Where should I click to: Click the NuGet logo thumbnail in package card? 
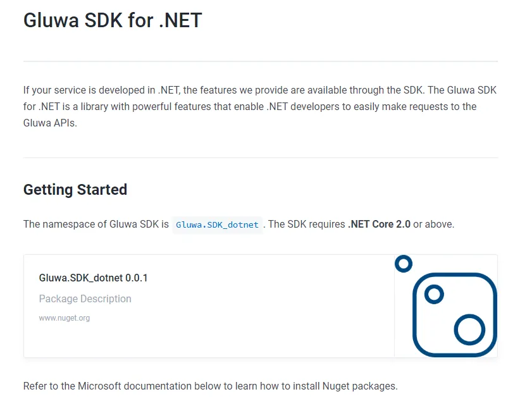446,306
